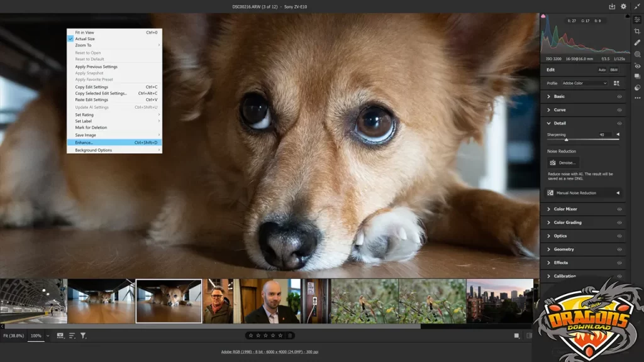This screenshot has width=644, height=362.
Task: Open the Red Eye removal tool
Action: click(637, 65)
